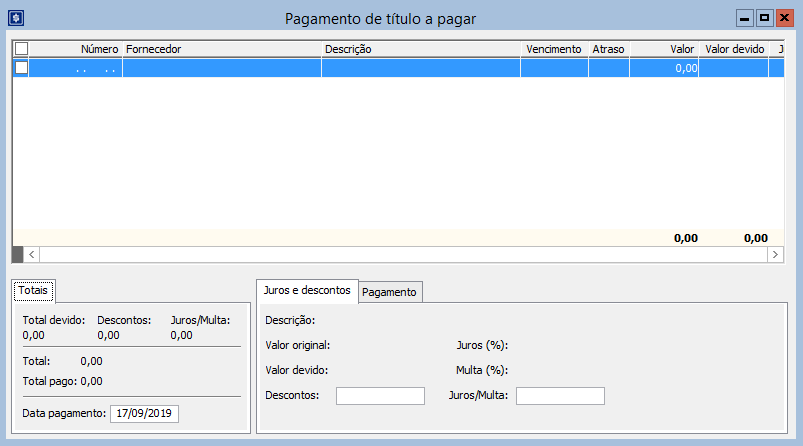Click the Atraso column header

pyautogui.click(x=608, y=48)
